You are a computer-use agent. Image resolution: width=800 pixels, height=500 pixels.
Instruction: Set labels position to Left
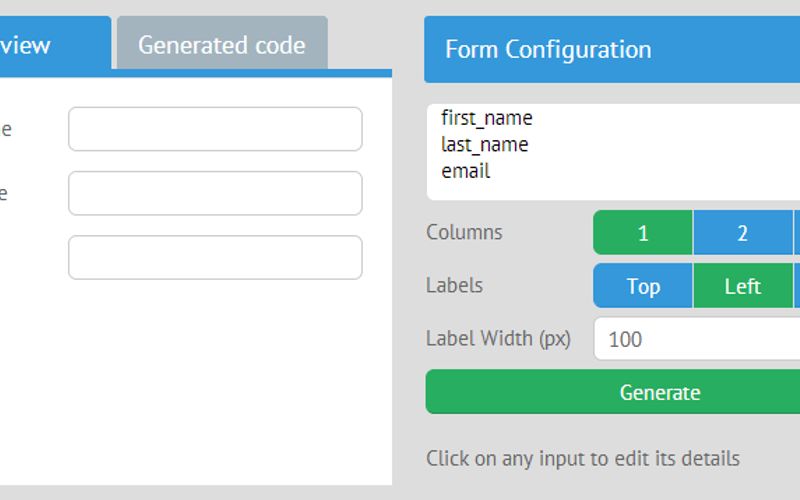coord(743,286)
